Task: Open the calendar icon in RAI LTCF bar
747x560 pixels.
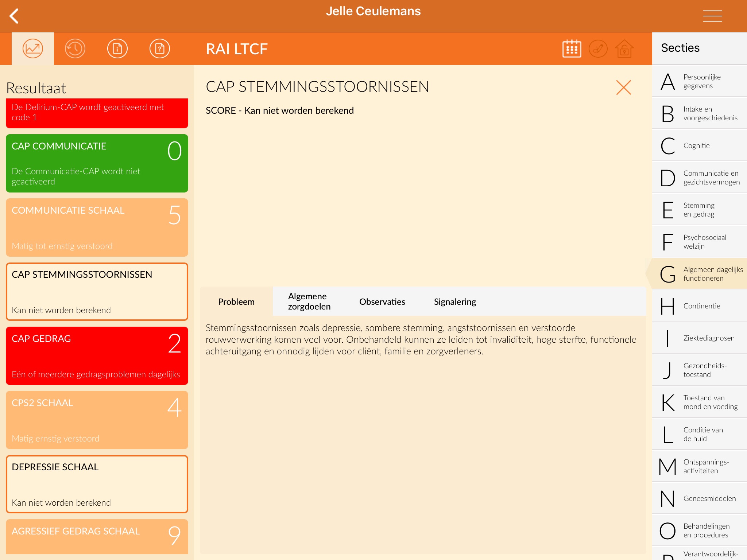Action: click(572, 48)
